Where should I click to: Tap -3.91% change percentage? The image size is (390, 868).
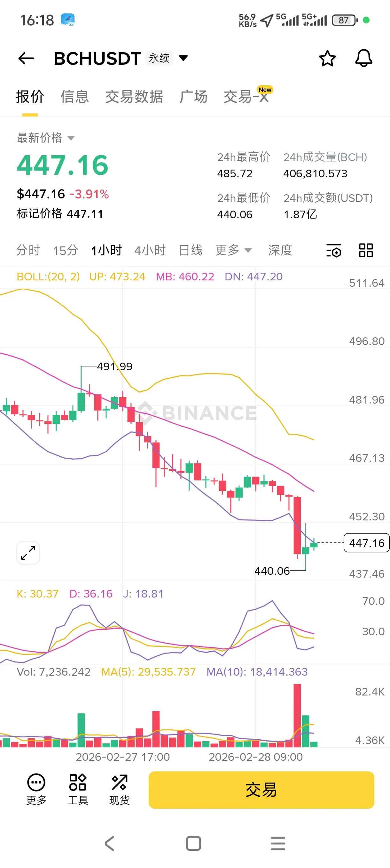coord(89,194)
